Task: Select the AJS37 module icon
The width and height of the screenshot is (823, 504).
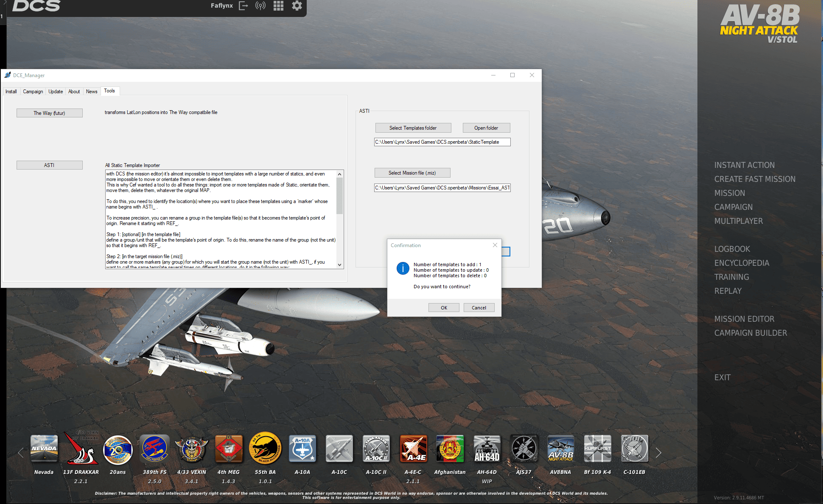Action: [x=524, y=448]
